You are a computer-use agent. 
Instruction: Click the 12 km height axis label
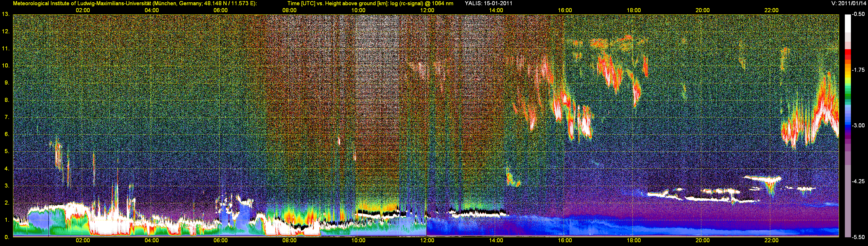click(x=5, y=31)
